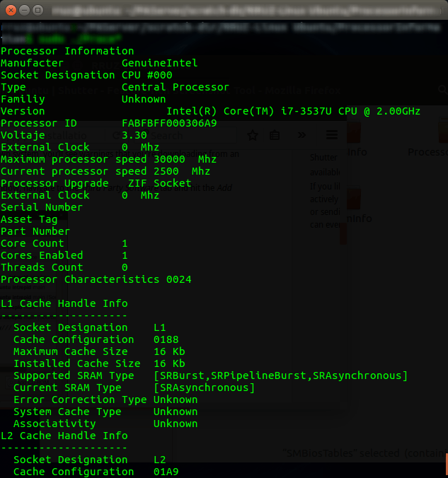Select the 'Voltaje' label
The width and height of the screenshot is (448, 478).
click(23, 135)
